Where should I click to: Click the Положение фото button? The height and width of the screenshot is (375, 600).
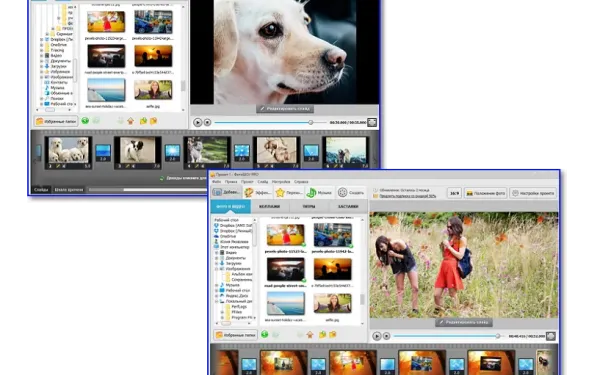(485, 193)
